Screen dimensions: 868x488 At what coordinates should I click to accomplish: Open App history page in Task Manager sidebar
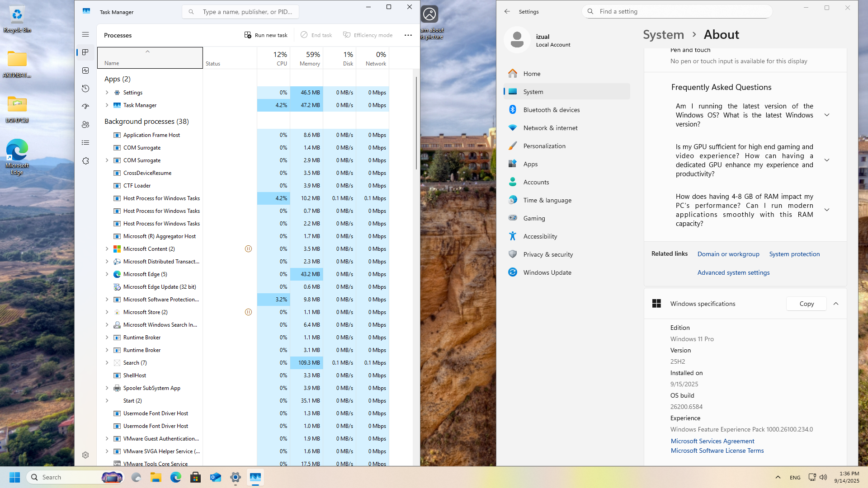85,89
